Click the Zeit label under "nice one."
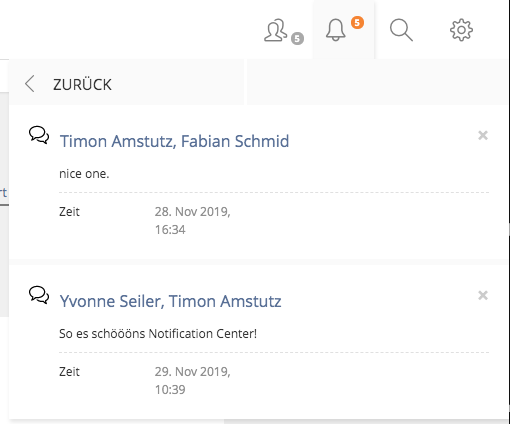Screen dimensions: 510x424 click(69, 212)
